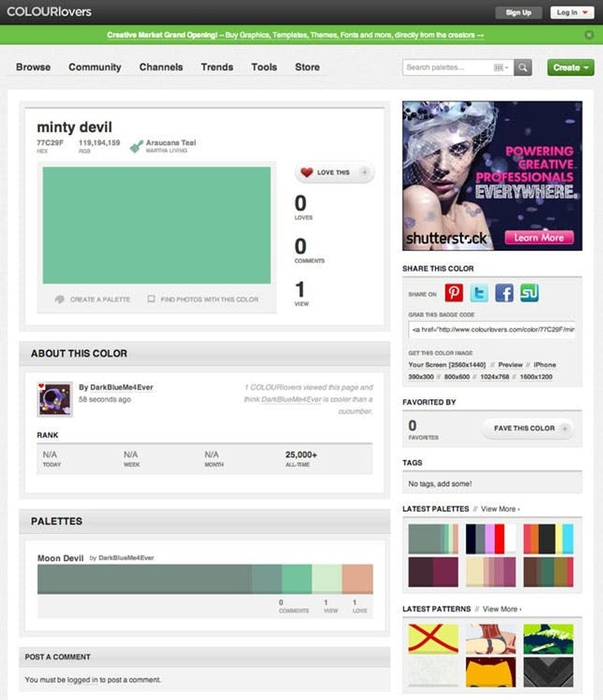Viewport: 603px width, 700px height.
Task: Open the Create dropdown menu
Action: click(570, 68)
